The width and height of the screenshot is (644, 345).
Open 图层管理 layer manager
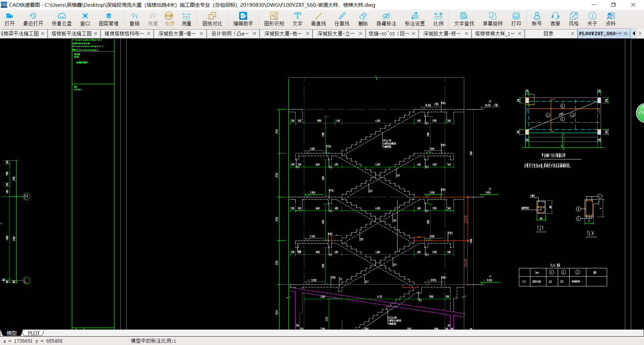coord(108,19)
